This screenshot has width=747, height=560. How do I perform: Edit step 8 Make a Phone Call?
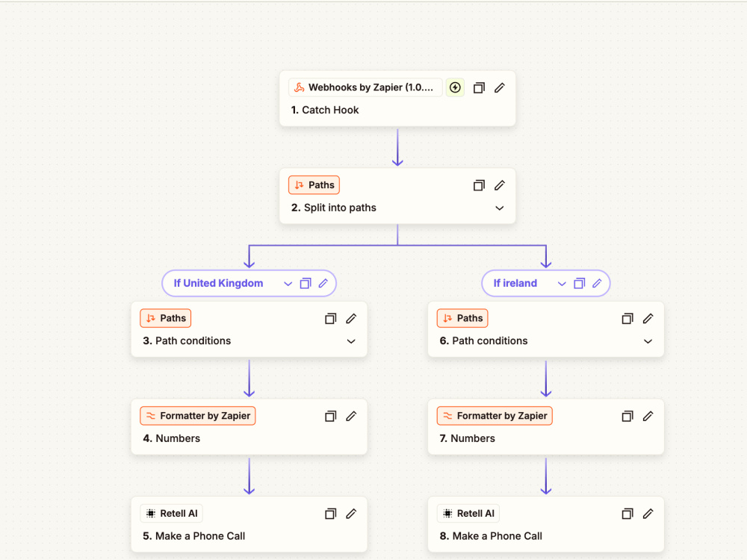tap(648, 514)
